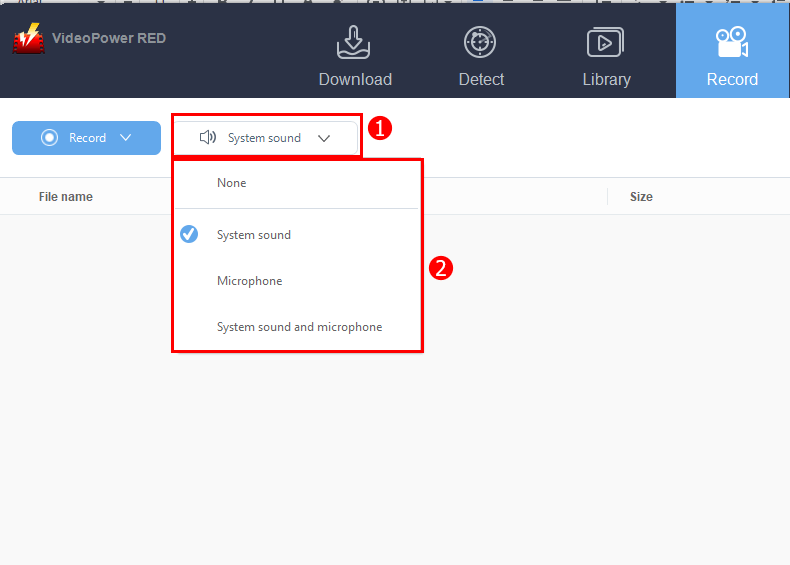This screenshot has height=565, width=790.
Task: Click the Record camcorder icon
Action: [732, 42]
